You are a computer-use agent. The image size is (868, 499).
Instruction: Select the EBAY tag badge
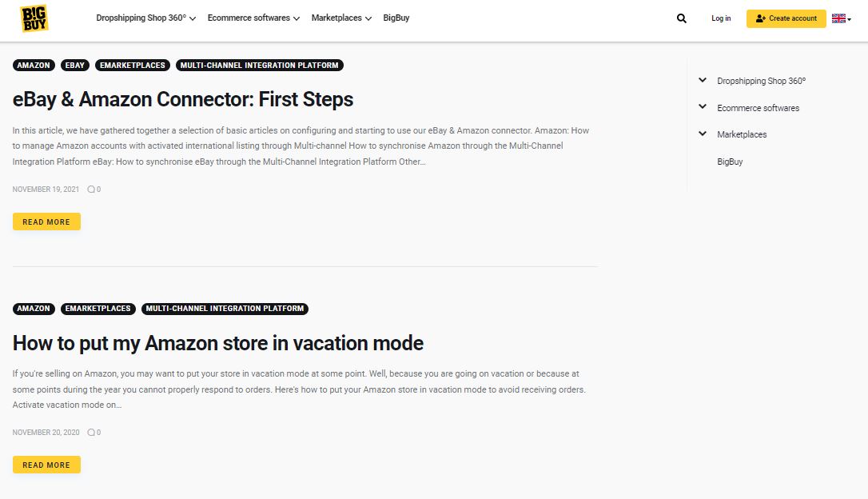pos(74,65)
